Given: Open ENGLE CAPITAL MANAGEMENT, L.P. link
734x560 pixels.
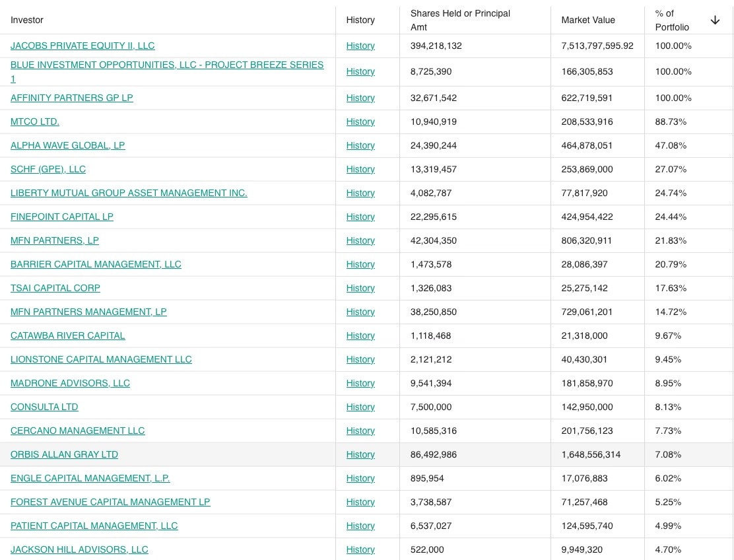Looking at the screenshot, I should click(90, 479).
